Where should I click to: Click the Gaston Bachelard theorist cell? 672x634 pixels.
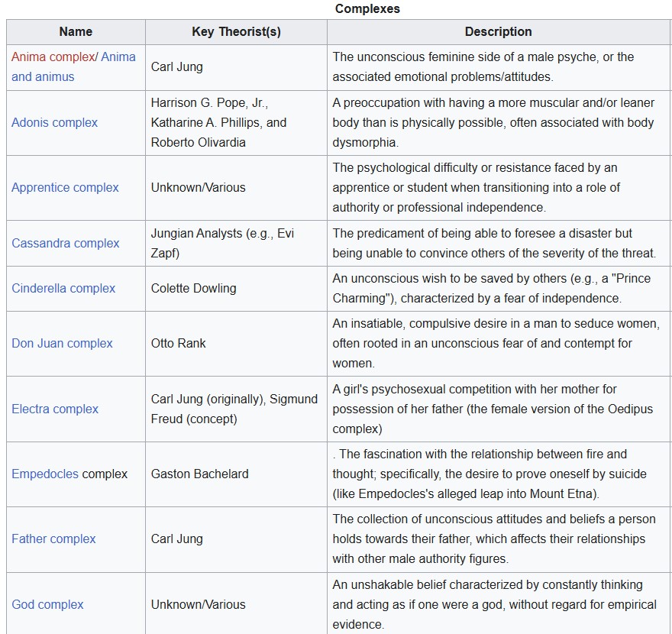tap(200, 474)
